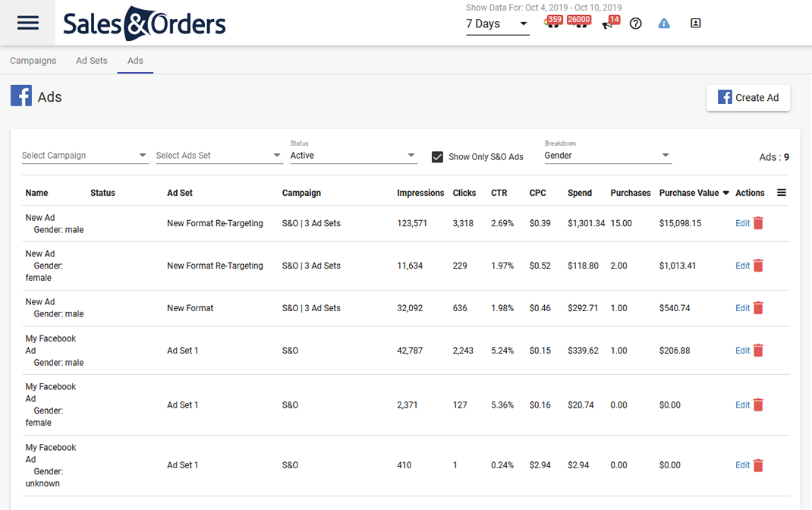The image size is (812, 510).
Task: Sort by Purchase Value column arrow
Action: [x=725, y=192]
